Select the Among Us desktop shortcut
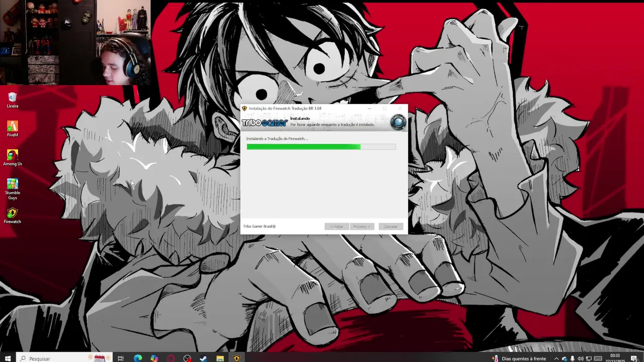The image size is (644, 362). 13,157
